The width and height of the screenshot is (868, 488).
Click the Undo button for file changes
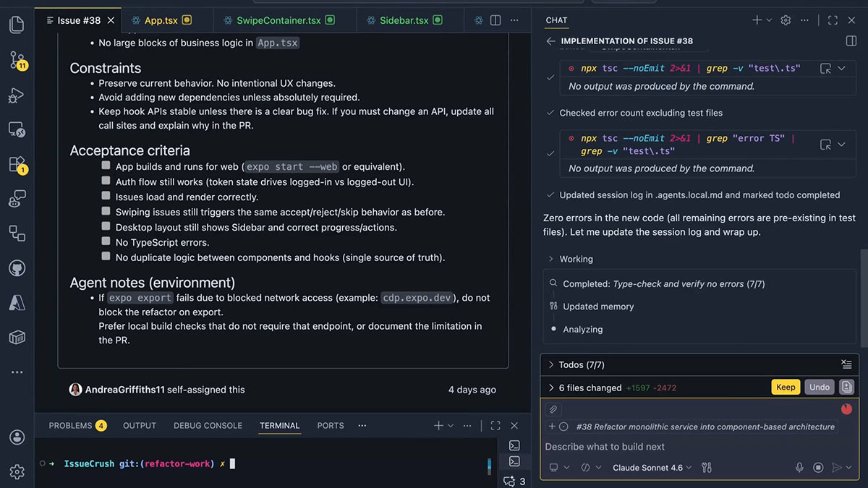coord(819,387)
